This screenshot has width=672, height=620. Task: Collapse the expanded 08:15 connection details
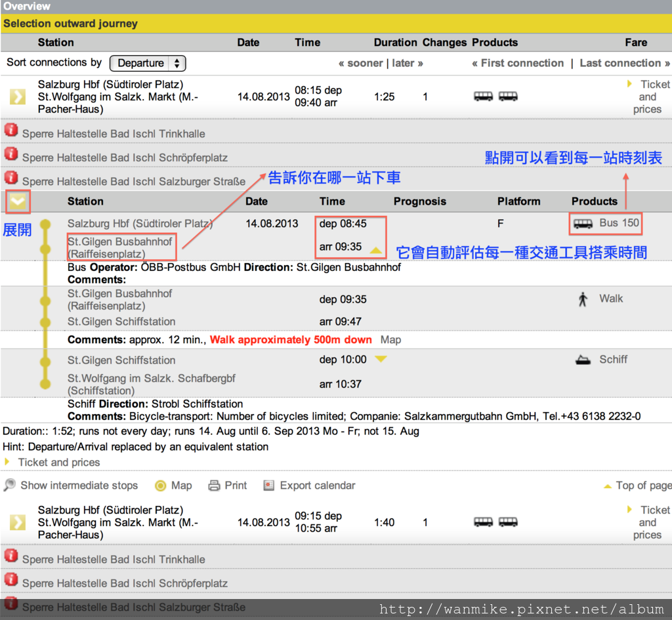[x=18, y=201]
